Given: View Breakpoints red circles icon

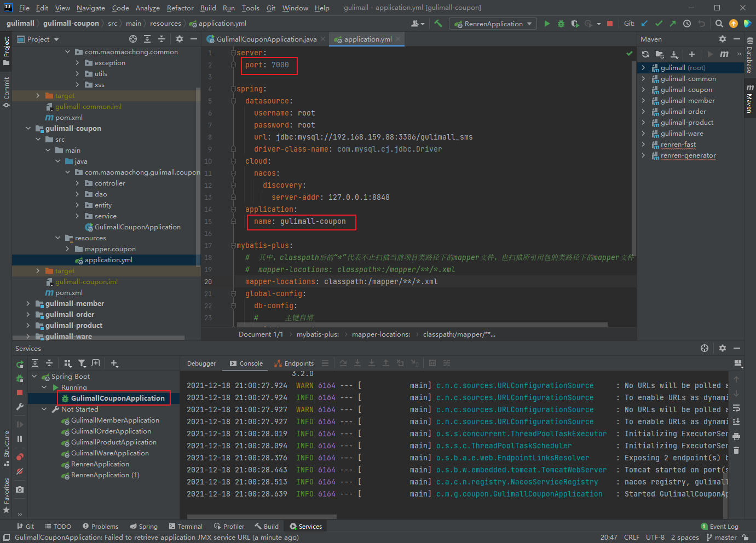Looking at the screenshot, I should (20, 457).
